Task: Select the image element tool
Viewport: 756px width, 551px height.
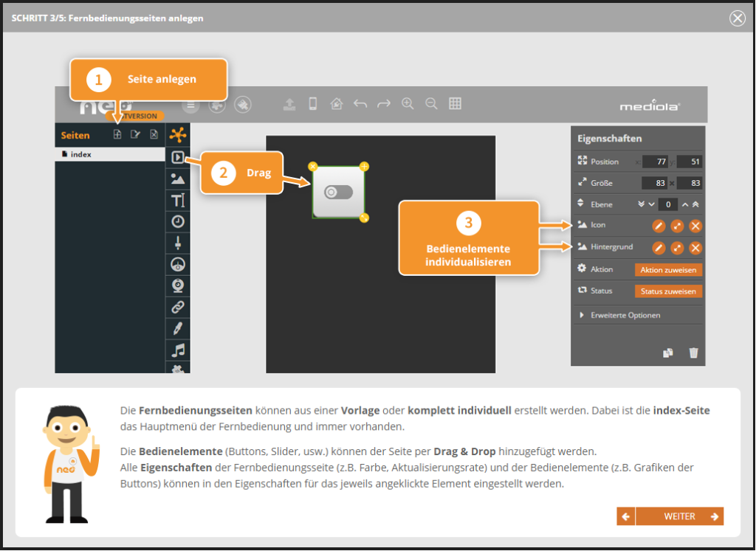Action: pos(177,178)
